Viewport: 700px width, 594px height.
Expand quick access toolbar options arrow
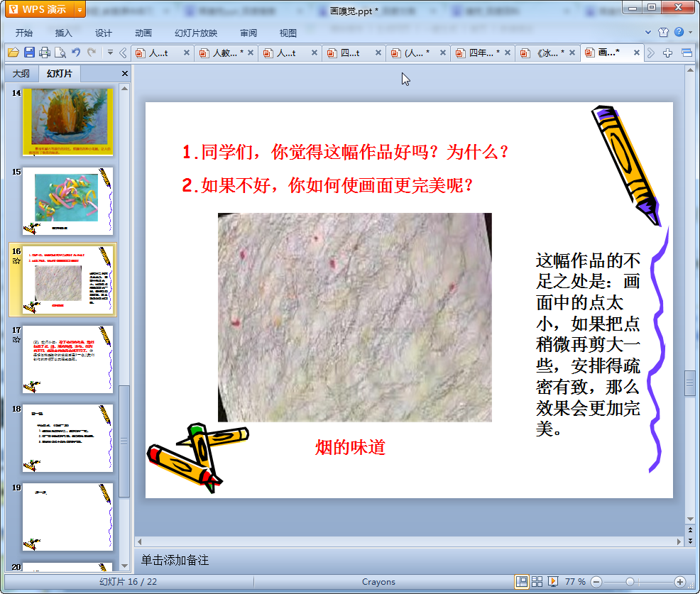point(110,53)
